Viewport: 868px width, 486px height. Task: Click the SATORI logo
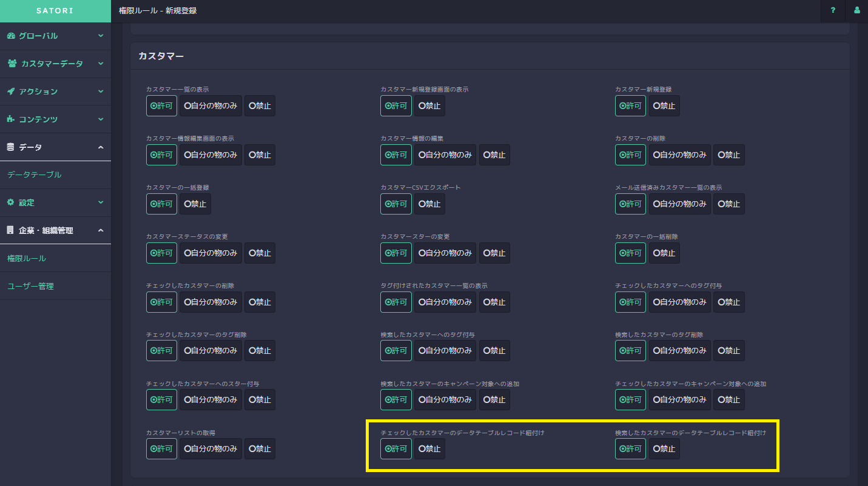pos(55,11)
